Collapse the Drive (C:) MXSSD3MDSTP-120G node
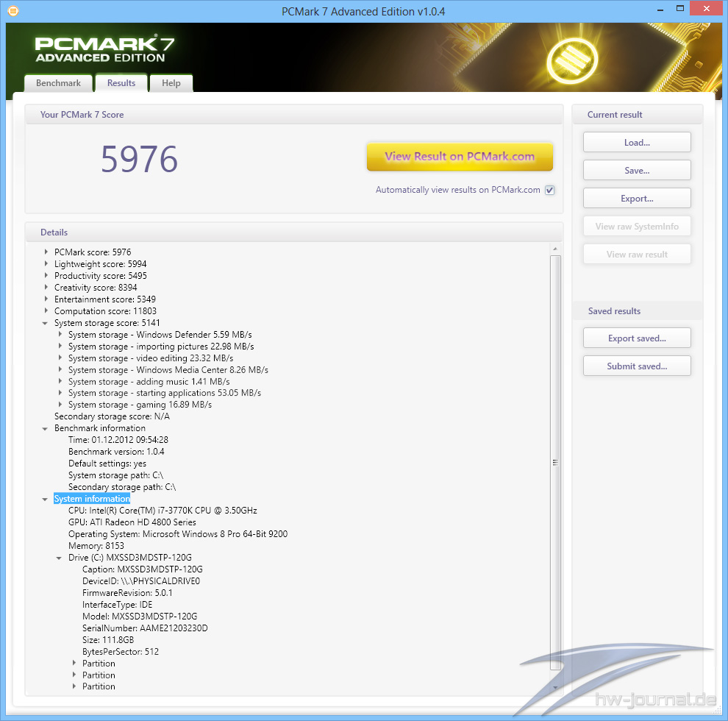This screenshot has height=721, width=728. [59, 558]
